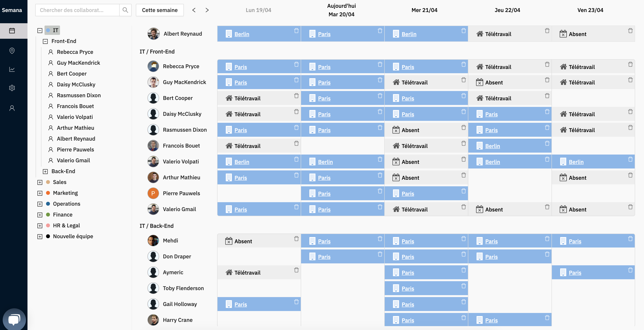Click the search magnifier icon
Viewport: 644px width, 330px height.
(125, 10)
